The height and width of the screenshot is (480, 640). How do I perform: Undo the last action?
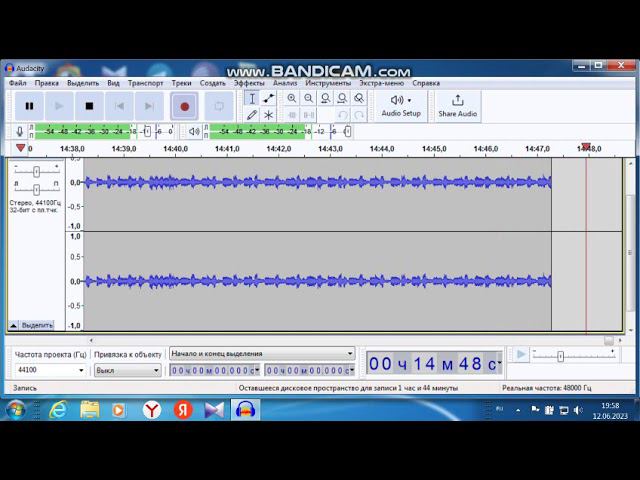tap(342, 115)
